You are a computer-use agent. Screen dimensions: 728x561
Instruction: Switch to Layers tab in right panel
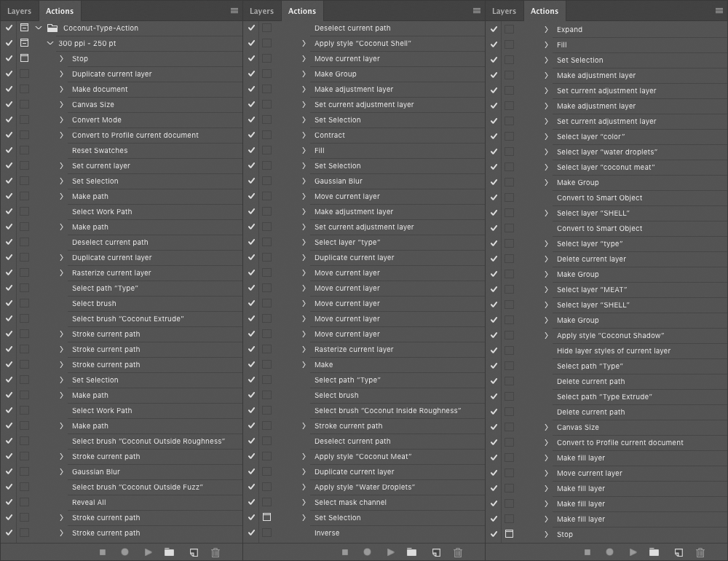pyautogui.click(x=504, y=11)
